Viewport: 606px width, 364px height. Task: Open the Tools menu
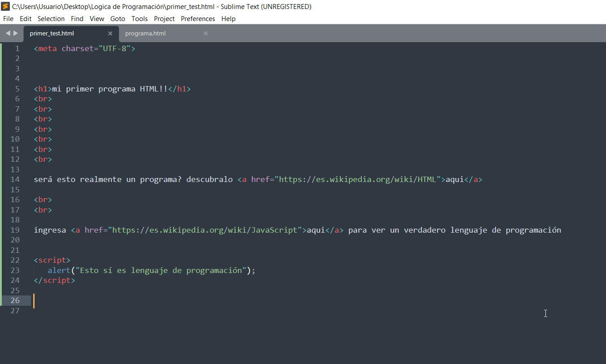pyautogui.click(x=140, y=19)
